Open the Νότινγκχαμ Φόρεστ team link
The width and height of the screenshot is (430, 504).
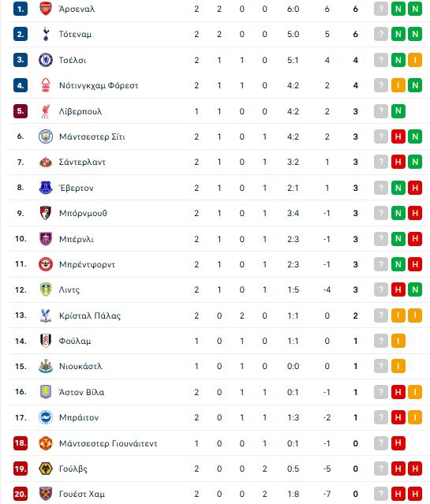99,85
